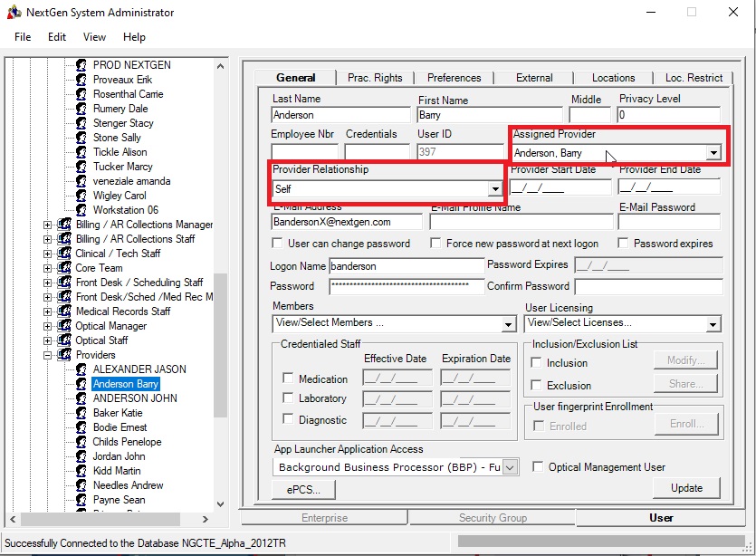Click the tree horizontal scrollbar thumb
Screen dimensions: 756x556
100,519
